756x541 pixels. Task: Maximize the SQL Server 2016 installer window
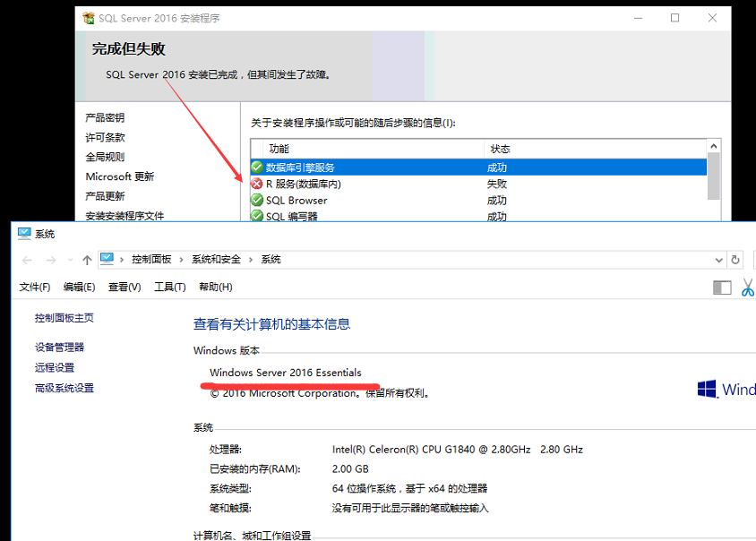[x=675, y=18]
